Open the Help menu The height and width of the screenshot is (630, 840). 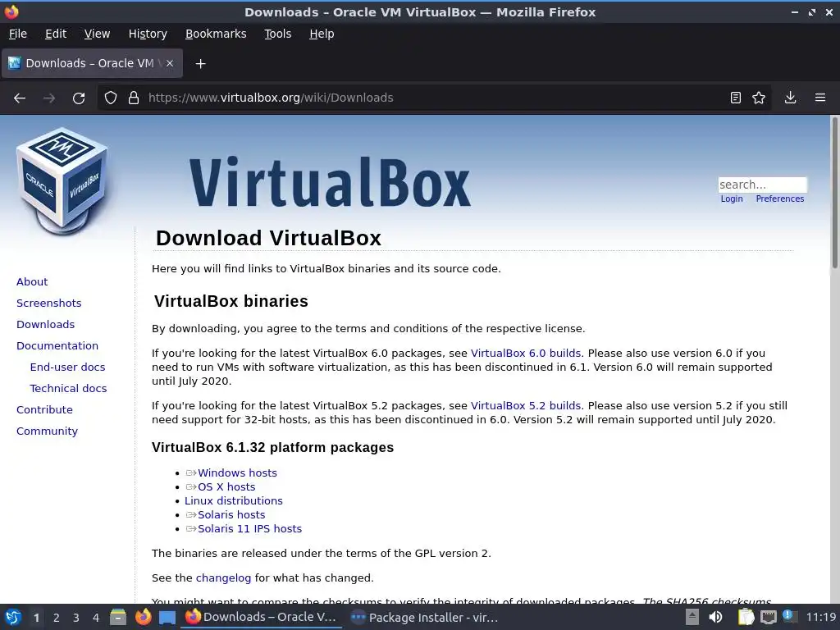[x=322, y=34]
